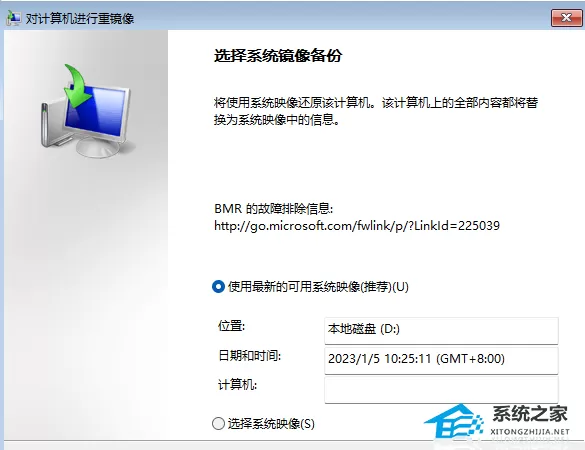This screenshot has width=585, height=450.
Task: Click the 计算机: label
Action: [x=237, y=385]
